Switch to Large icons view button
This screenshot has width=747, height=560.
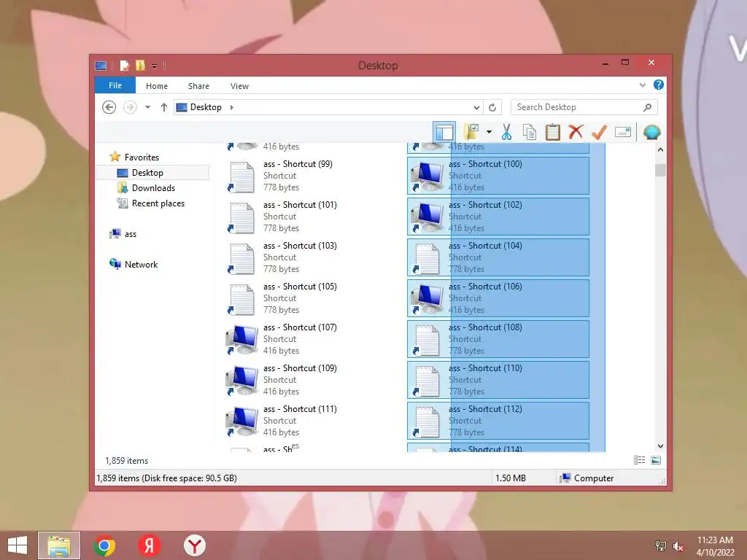pos(656,460)
